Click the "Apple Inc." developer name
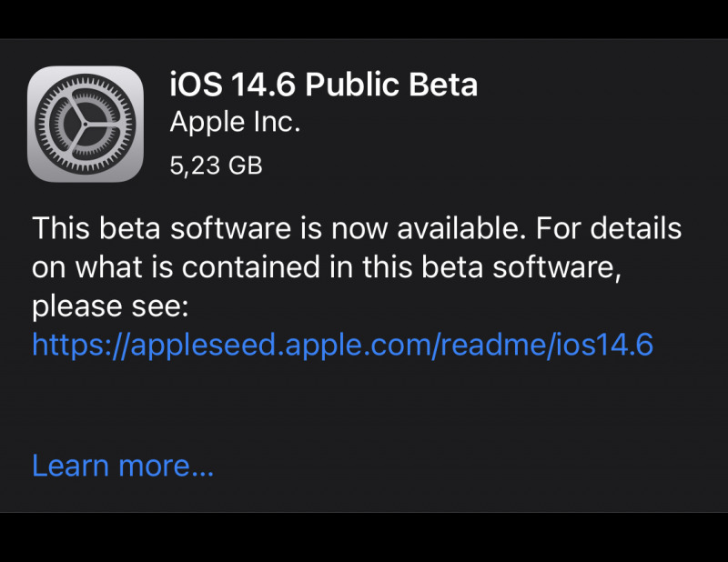This screenshot has width=728, height=562. [235, 123]
